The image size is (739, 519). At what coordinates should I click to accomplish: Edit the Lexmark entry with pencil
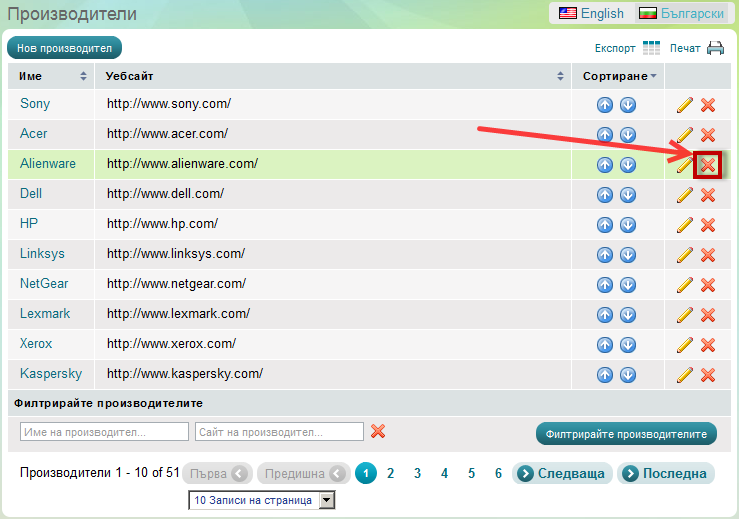point(685,315)
